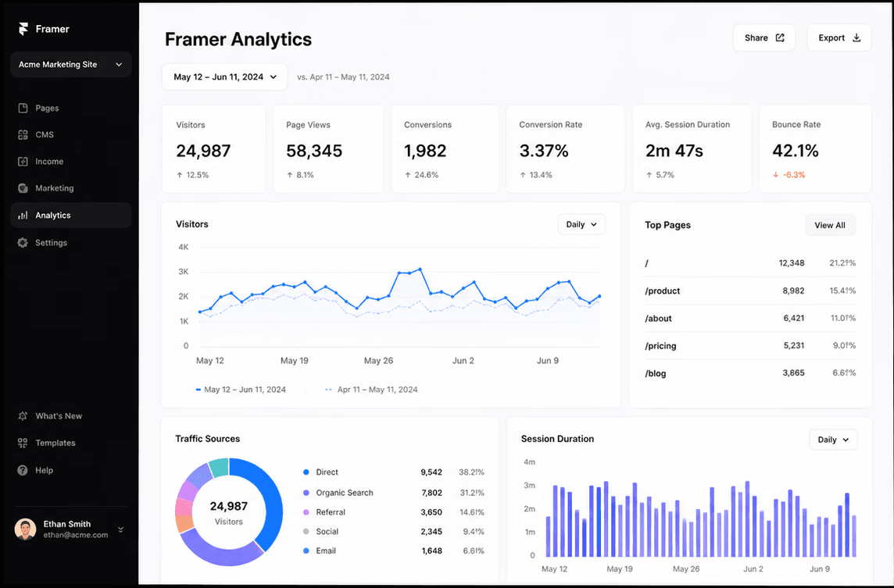
Task: Click the Bounce Rate value 42.1%
Action: [796, 151]
